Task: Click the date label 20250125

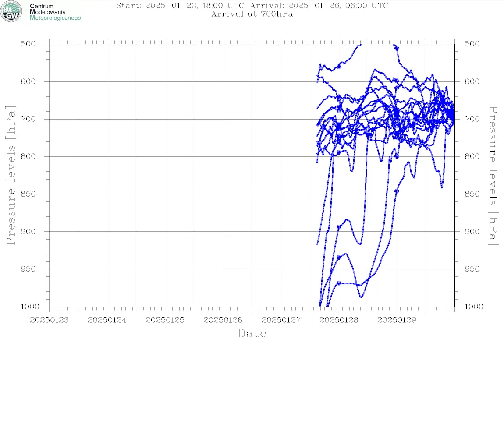Action: click(165, 320)
